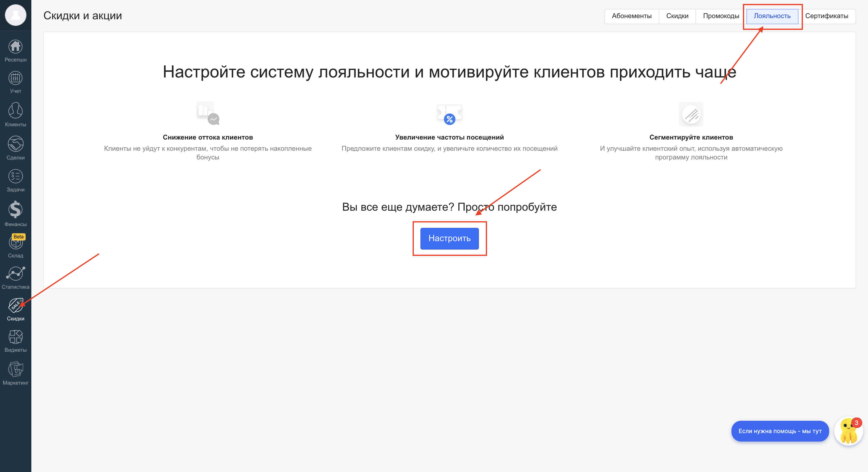Click the user profile avatar
This screenshot has width=868, height=472.
point(15,15)
